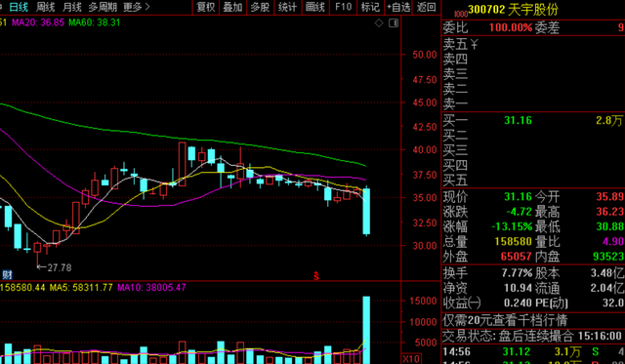Click the 买一 bid price 31.16
The height and width of the screenshot is (364, 625).
click(518, 120)
